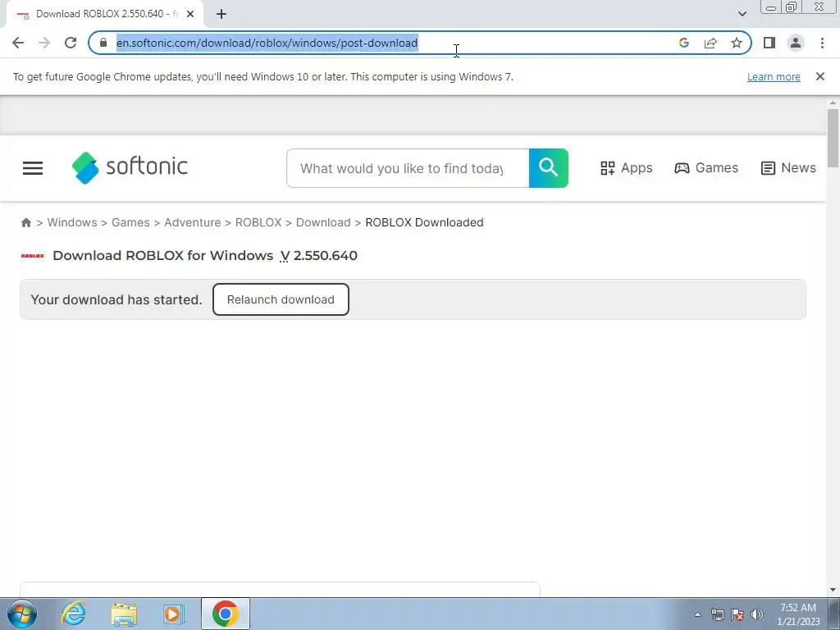The width and height of the screenshot is (840, 630).
Task: Launch Internet Explorer from the taskbar
Action: (73, 614)
